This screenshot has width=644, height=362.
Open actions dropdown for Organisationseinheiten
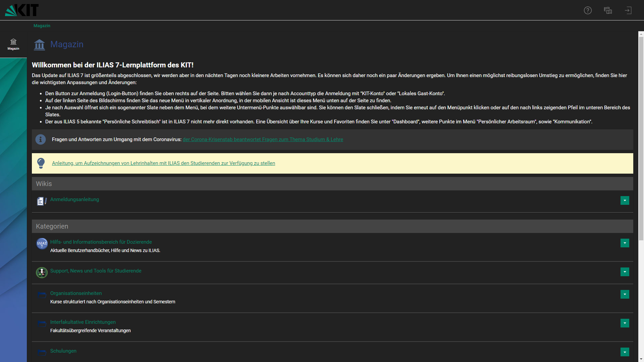tap(625, 294)
